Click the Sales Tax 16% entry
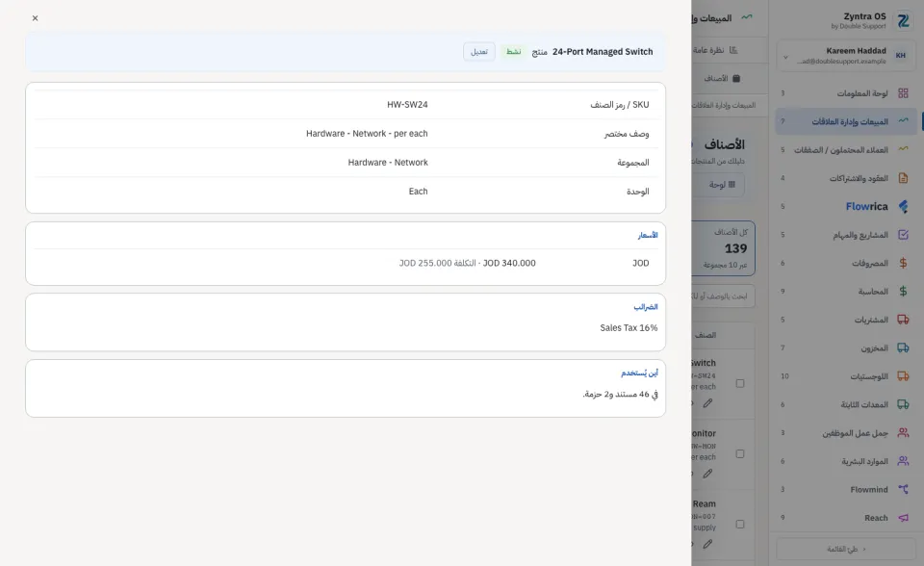The height and width of the screenshot is (566, 924). click(629, 328)
